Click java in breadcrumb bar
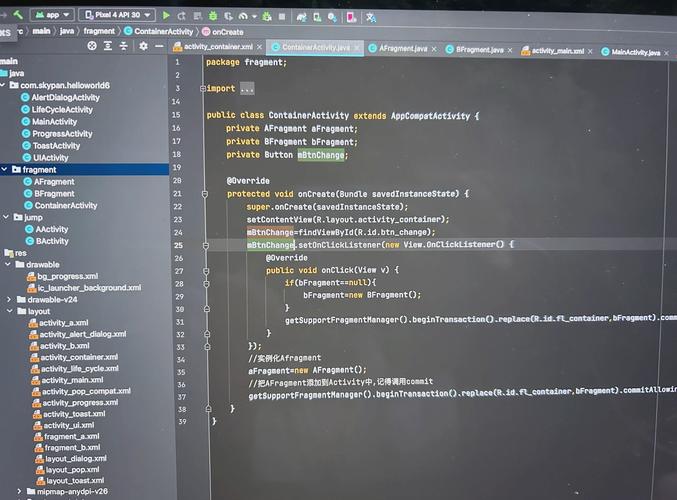This screenshot has width=677, height=500. tap(67, 31)
